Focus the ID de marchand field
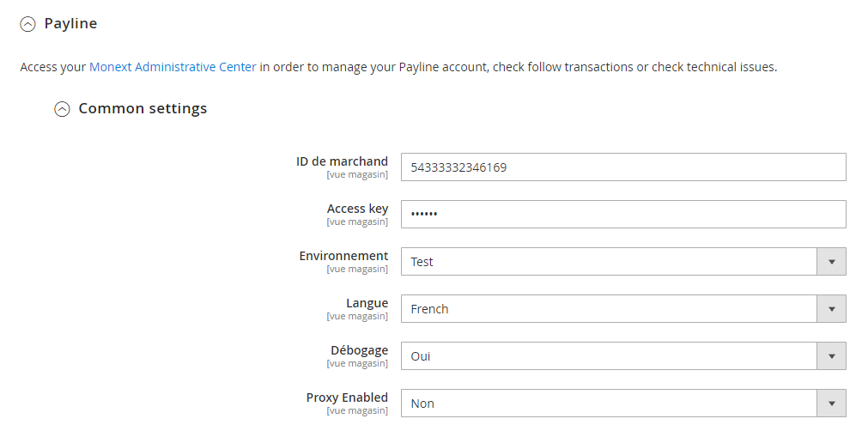This screenshot has width=868, height=437. coord(623,167)
